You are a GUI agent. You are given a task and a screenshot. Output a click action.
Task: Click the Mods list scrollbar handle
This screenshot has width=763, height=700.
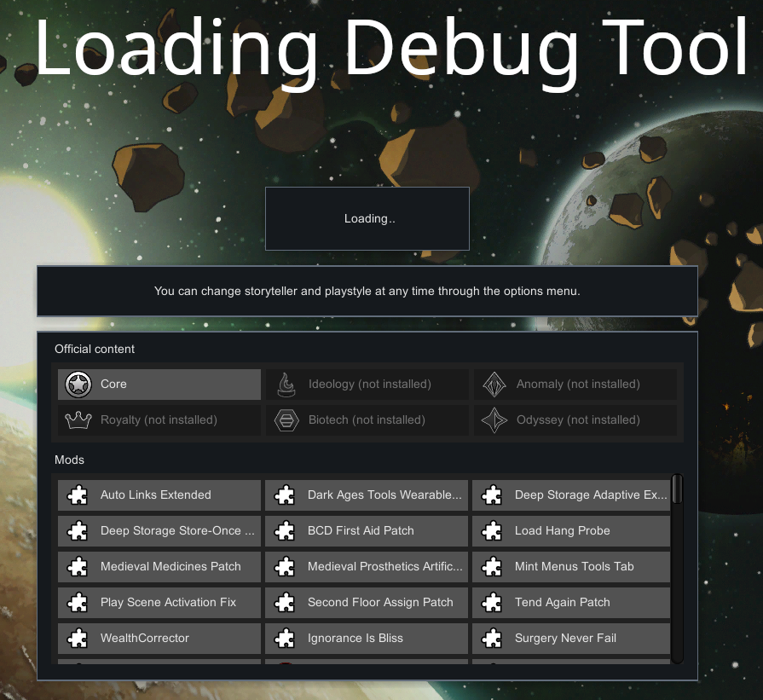tap(677, 489)
